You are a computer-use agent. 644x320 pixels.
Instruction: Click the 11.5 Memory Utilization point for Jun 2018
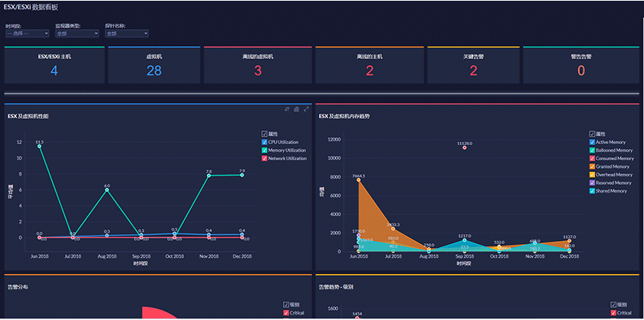click(39, 146)
